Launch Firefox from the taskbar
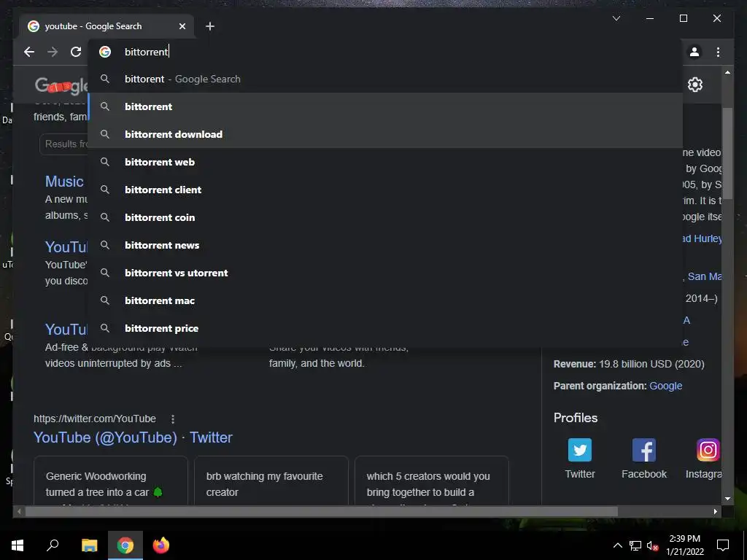Viewport: 747px width, 560px height. pyautogui.click(x=161, y=545)
